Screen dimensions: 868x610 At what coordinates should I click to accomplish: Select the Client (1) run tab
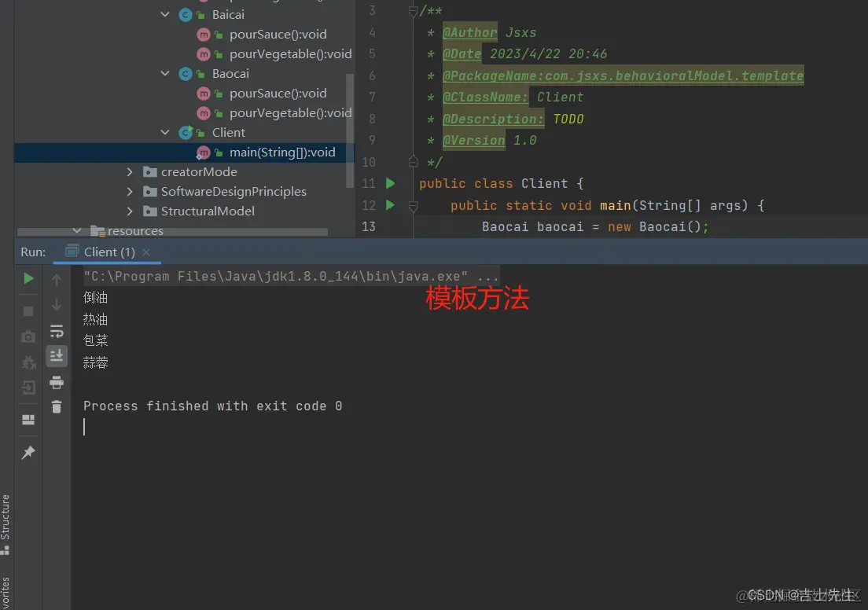click(109, 252)
